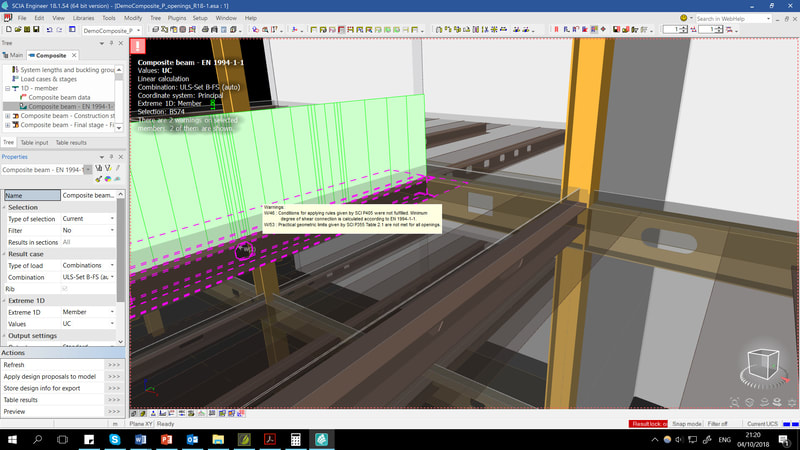Click the Undo arrow icon
This screenshot has width=800, height=450.
[x=49, y=30]
